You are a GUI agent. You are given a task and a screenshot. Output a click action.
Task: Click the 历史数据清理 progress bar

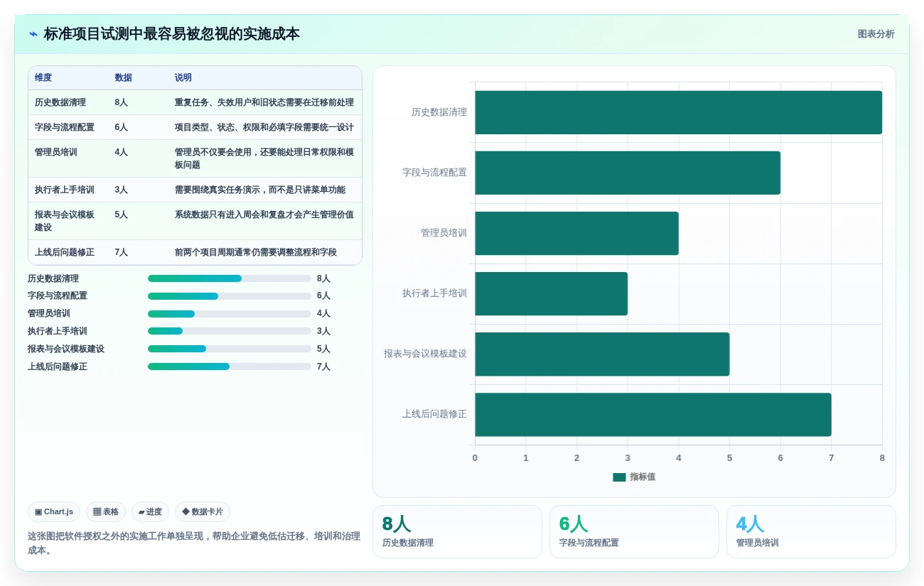[x=230, y=278]
